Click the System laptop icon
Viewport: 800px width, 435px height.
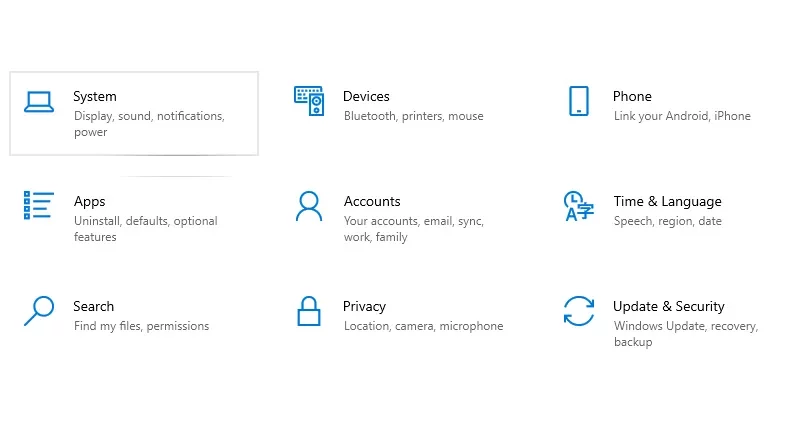pos(39,101)
